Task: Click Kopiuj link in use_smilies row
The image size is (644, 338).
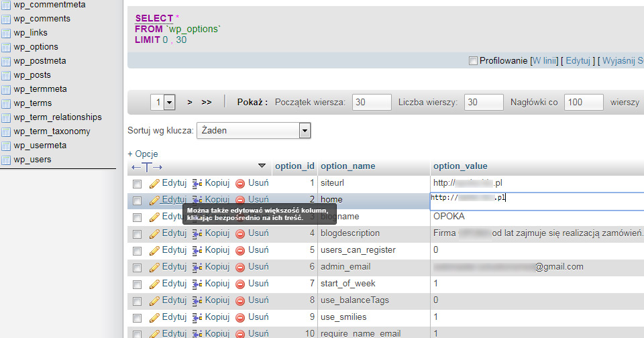Action: [x=217, y=317]
